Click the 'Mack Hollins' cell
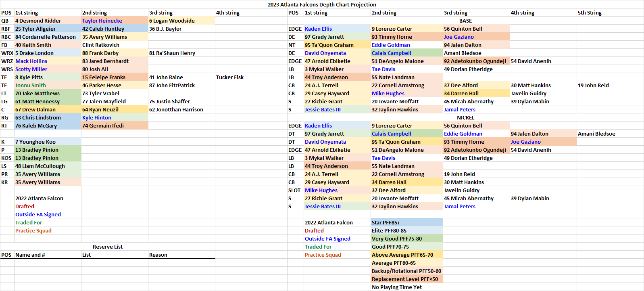This screenshot has width=644, height=291. click(48, 61)
